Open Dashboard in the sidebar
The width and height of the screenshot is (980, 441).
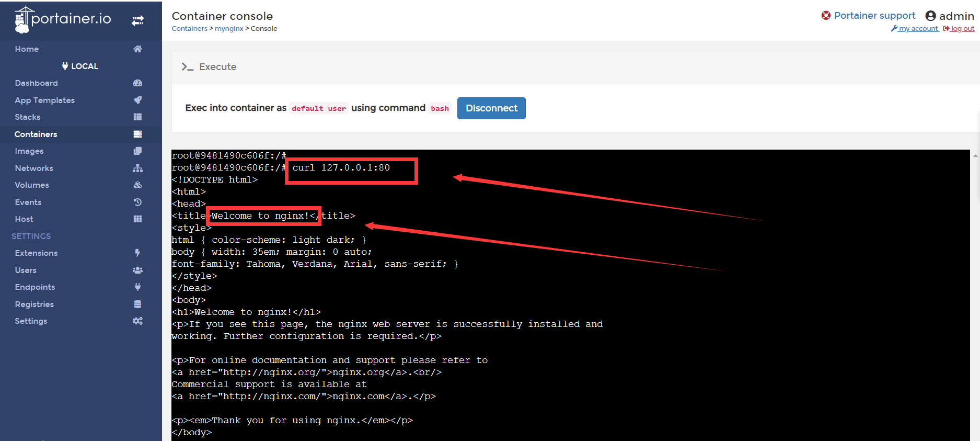pyautogui.click(x=36, y=83)
